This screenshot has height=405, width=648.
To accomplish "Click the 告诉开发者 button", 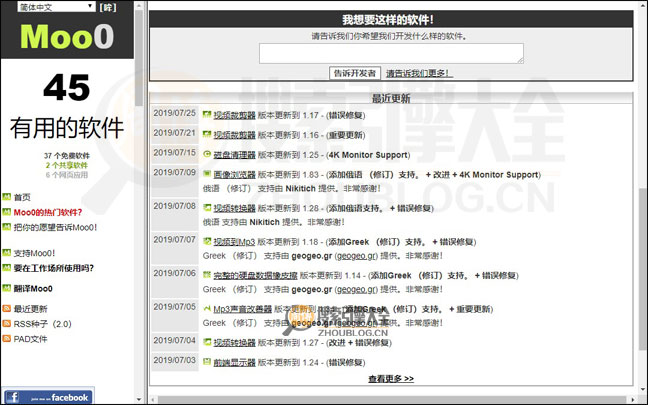I will pos(355,73).
